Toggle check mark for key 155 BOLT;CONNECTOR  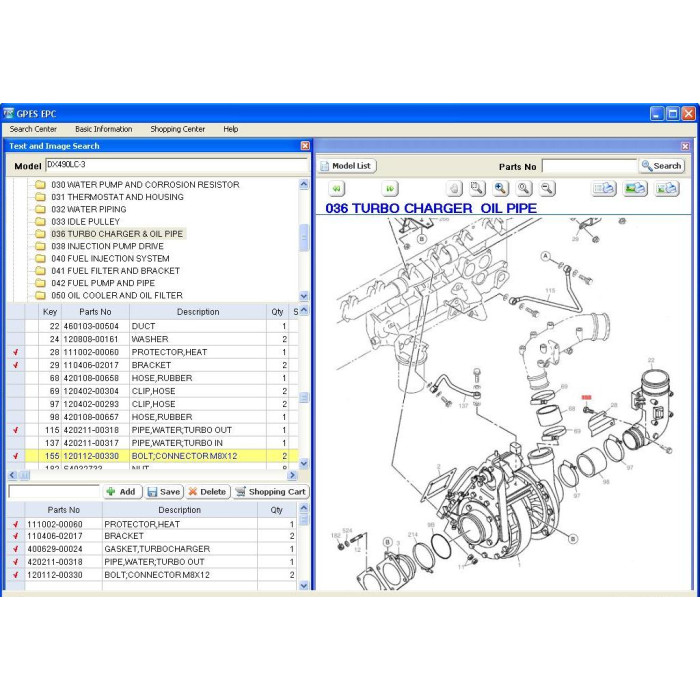click(x=16, y=456)
